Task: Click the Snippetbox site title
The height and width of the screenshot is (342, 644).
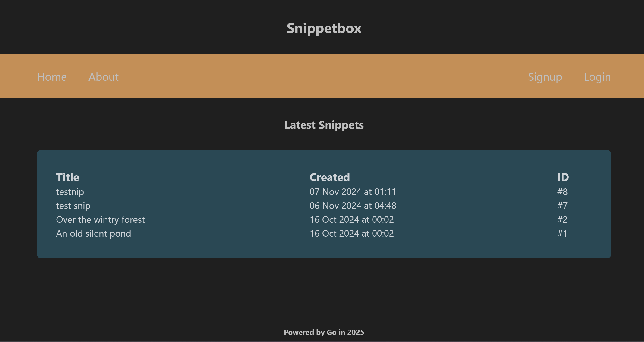Action: [324, 28]
